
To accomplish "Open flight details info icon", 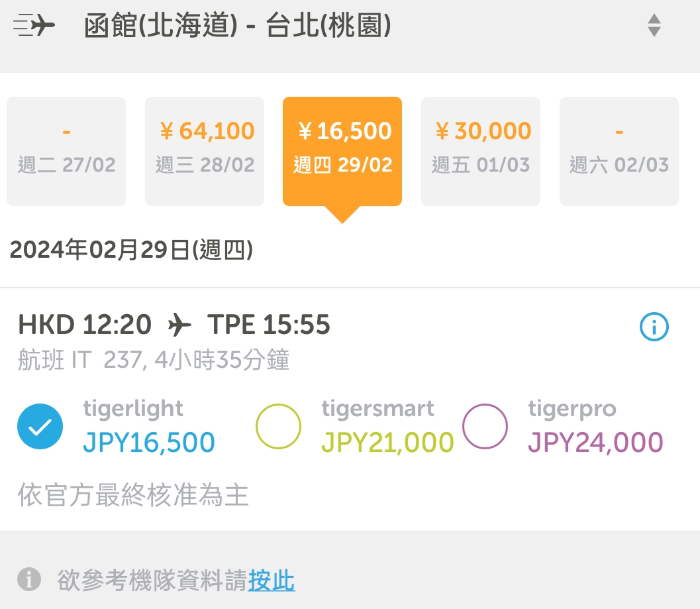I will (654, 327).
